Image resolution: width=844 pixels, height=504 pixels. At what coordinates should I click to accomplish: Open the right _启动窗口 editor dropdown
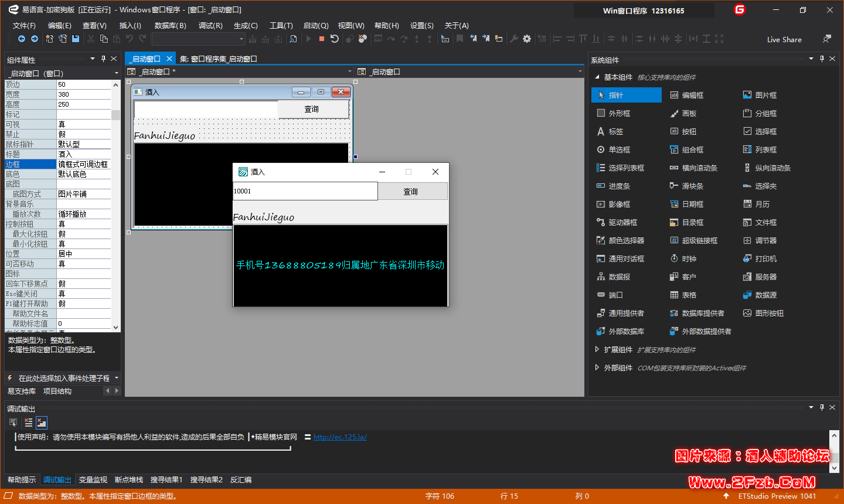click(x=580, y=71)
